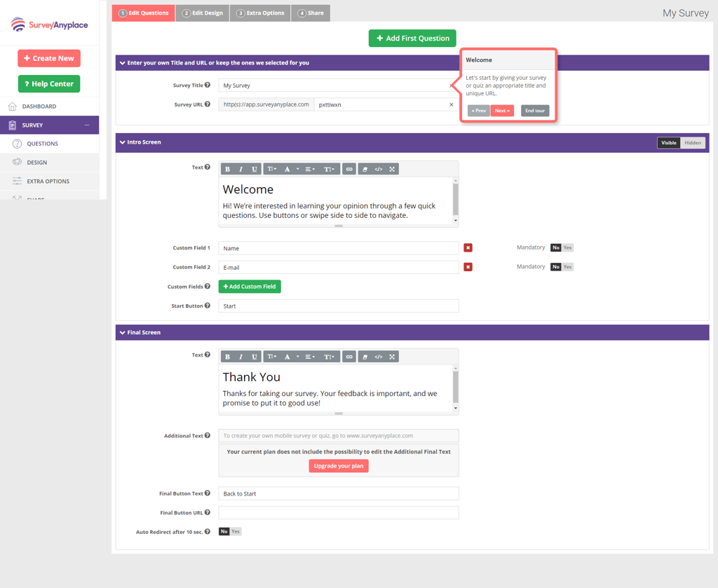Collapse the Intro Screen section
The width and height of the screenshot is (718, 588).
(x=122, y=142)
